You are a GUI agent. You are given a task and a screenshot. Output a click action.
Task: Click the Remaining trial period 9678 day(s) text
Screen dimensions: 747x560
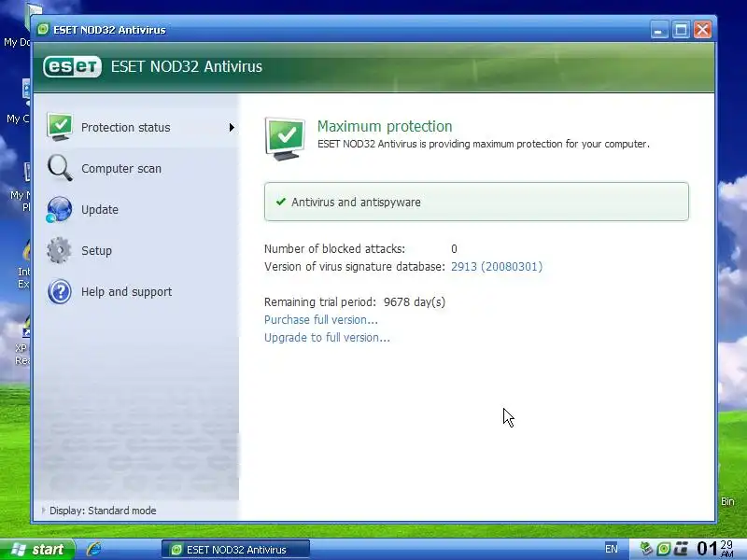pyautogui.click(x=355, y=301)
